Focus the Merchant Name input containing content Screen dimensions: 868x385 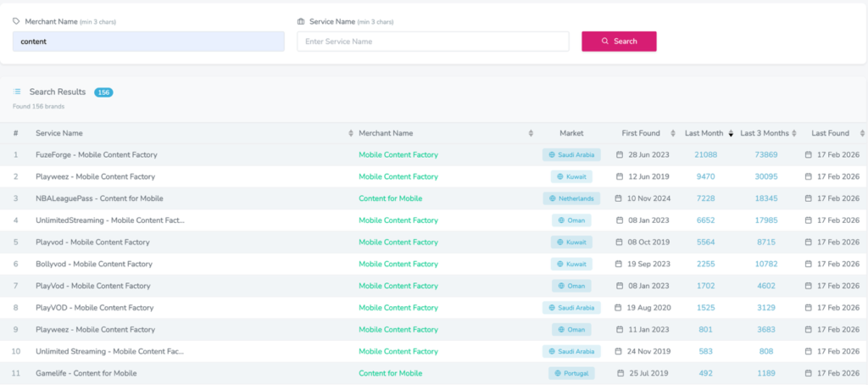point(148,42)
